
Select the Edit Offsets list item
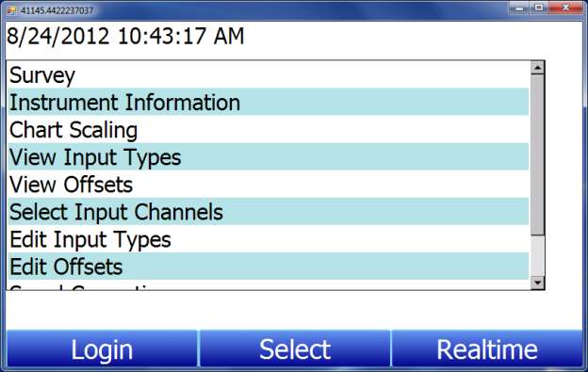tap(269, 266)
